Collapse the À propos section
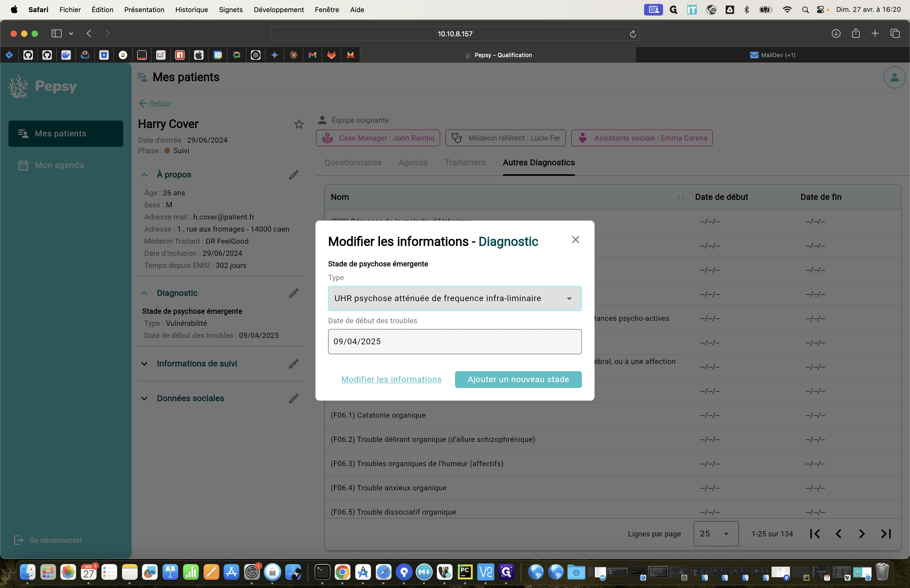 pos(144,175)
